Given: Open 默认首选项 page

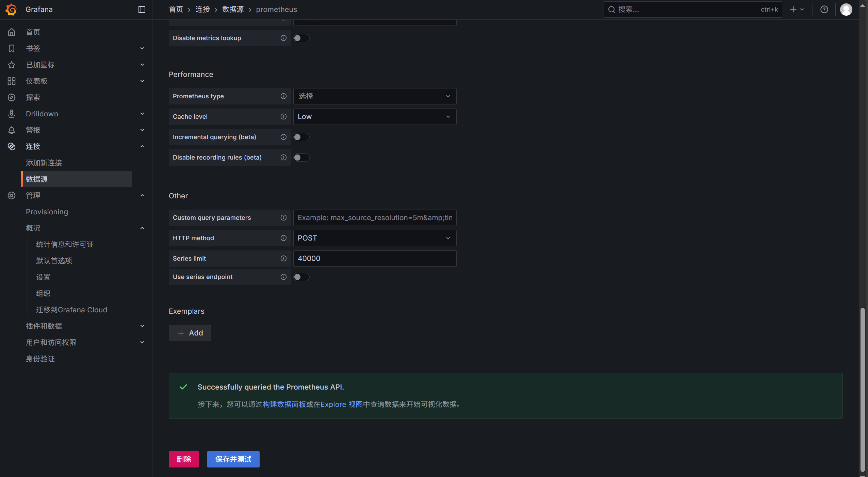Looking at the screenshot, I should point(54,261).
